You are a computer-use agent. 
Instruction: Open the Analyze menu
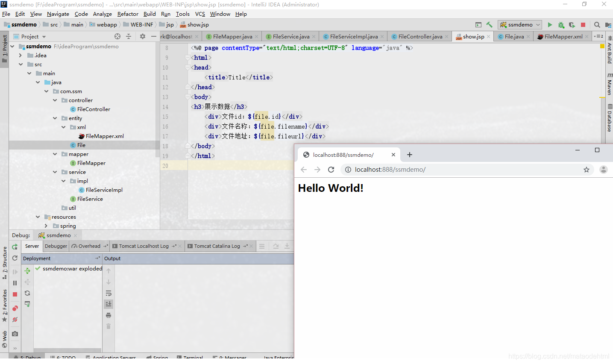(x=103, y=14)
